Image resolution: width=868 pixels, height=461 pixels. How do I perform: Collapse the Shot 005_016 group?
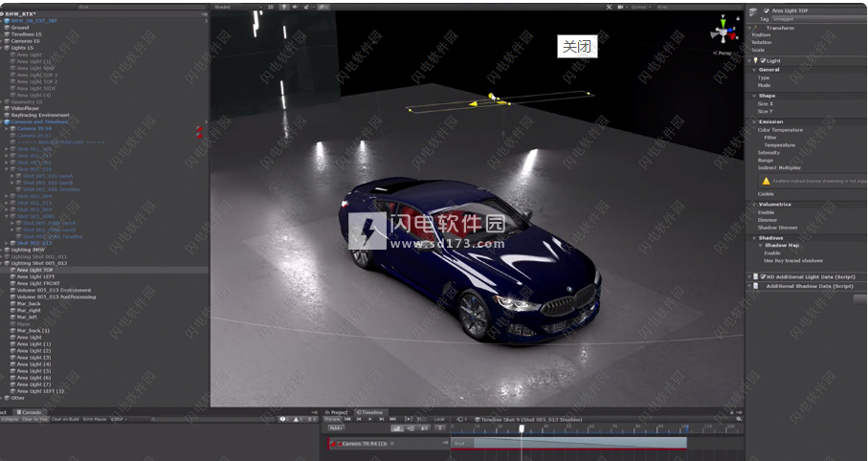(7, 169)
